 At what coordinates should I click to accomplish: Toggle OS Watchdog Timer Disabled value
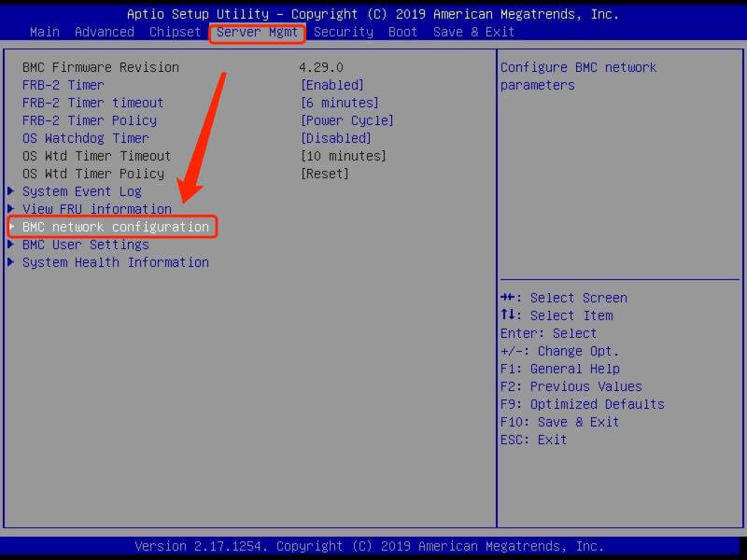tap(335, 138)
